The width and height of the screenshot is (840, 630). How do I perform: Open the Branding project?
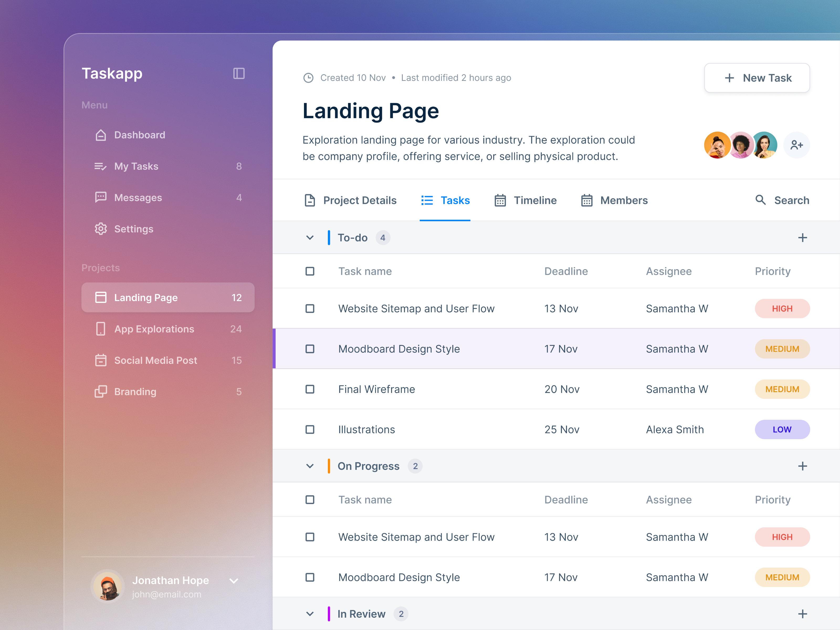tap(168, 392)
